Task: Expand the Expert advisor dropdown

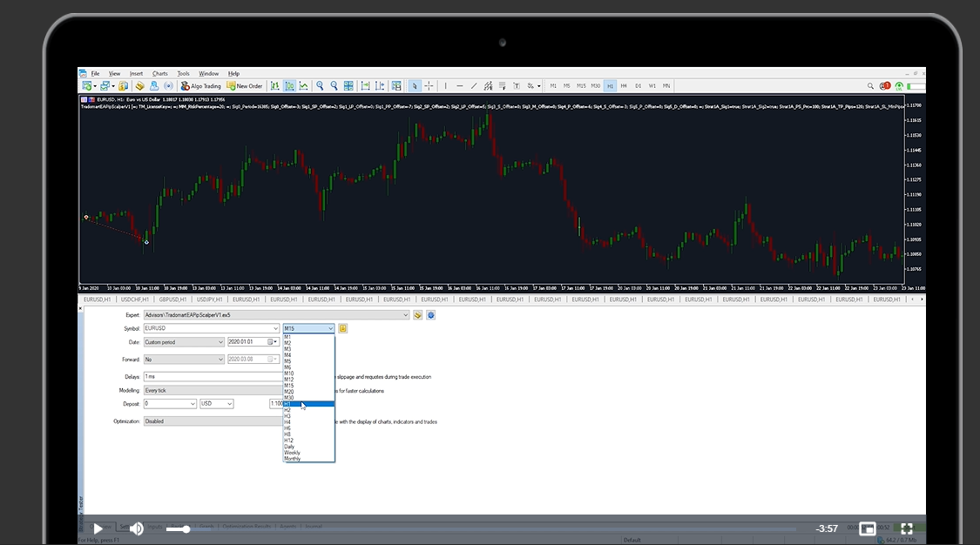Action: (x=405, y=314)
